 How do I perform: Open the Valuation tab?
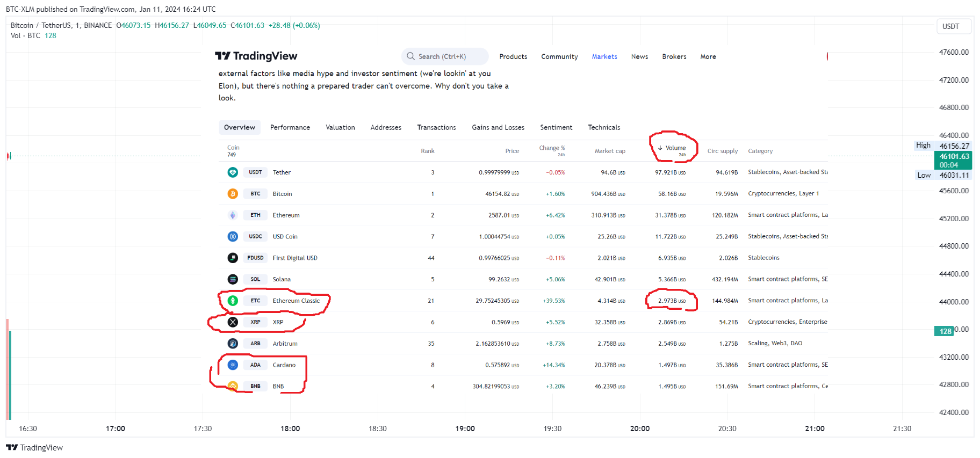(340, 127)
